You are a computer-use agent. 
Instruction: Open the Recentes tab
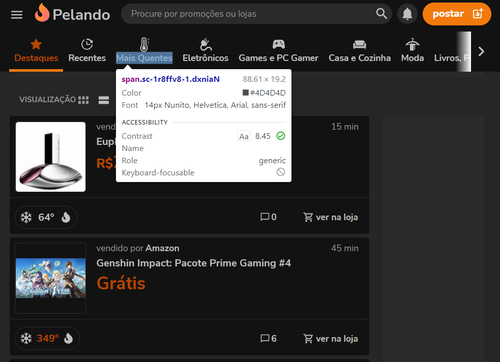(x=87, y=51)
